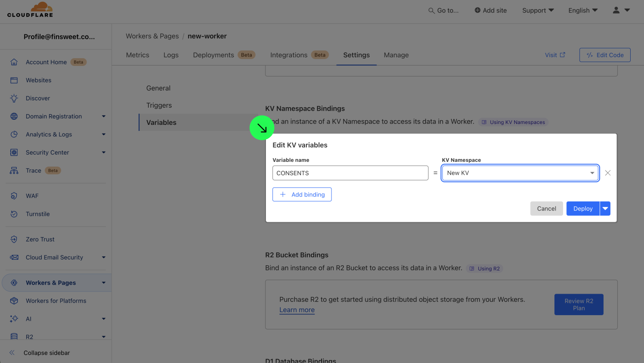Click the Edit Code button
Screen dimensions: 644x363
605,55
